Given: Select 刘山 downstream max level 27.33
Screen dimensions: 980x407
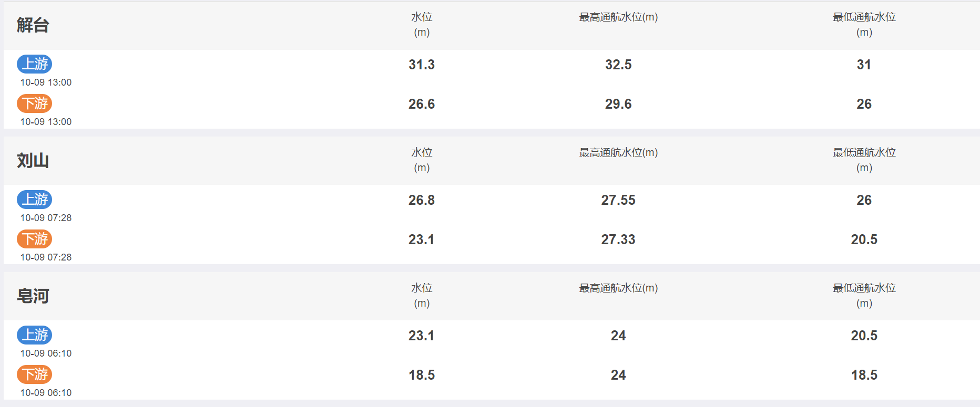Looking at the screenshot, I should (618, 239).
